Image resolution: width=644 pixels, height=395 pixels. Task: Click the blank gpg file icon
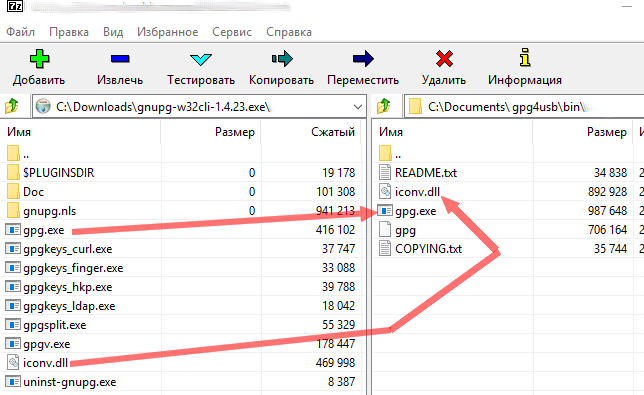(385, 230)
